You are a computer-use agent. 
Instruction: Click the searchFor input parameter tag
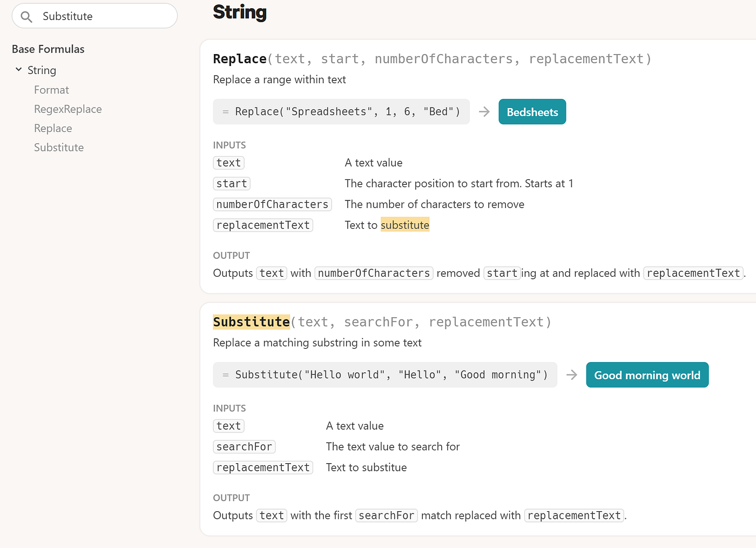click(244, 447)
